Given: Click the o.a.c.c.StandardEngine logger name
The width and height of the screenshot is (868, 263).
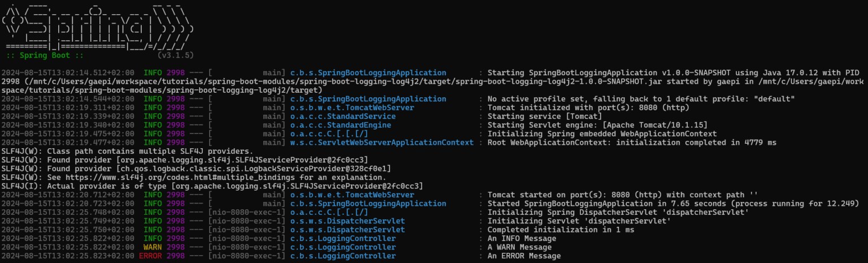Looking at the screenshot, I should pos(340,125).
